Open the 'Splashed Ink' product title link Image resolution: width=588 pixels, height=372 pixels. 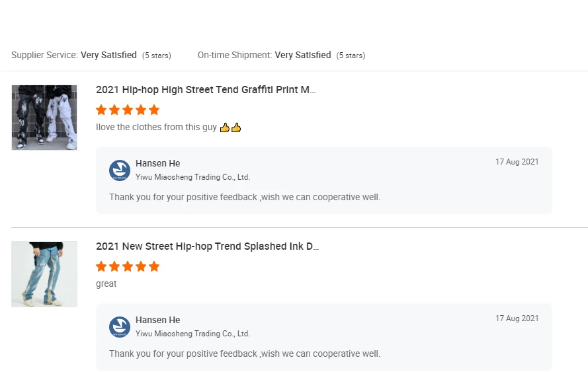coord(208,246)
